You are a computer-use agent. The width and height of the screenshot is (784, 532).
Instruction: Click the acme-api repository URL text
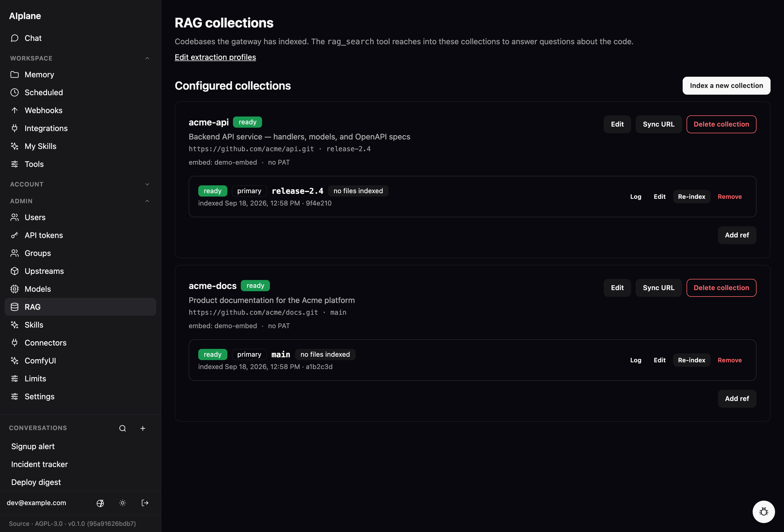(251, 149)
